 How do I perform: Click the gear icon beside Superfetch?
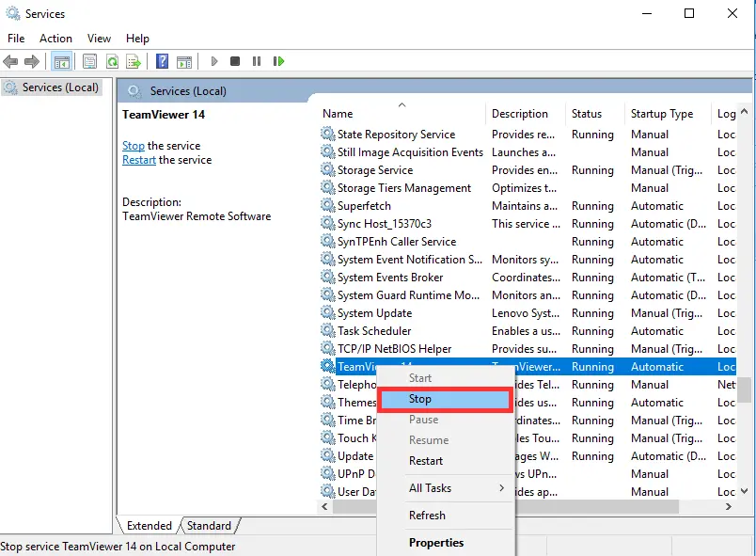click(x=328, y=205)
